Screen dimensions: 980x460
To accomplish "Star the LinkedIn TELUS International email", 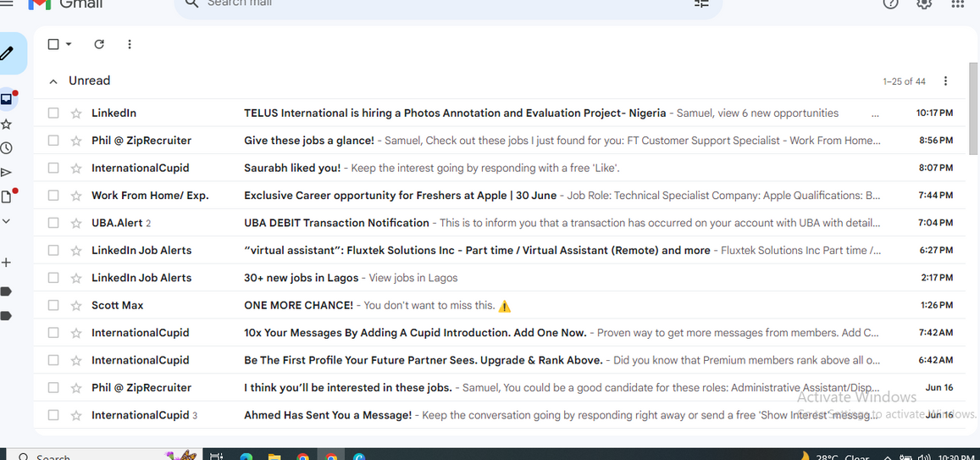I will point(76,114).
